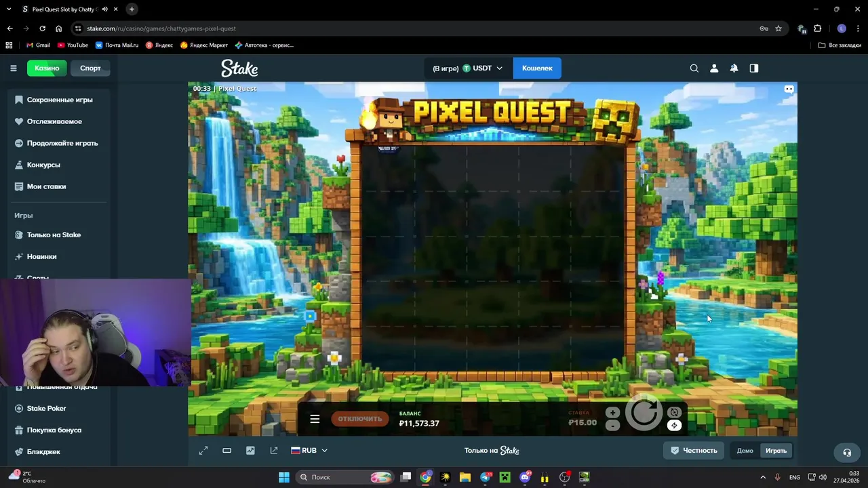
Task: Toggle turbo lightning mode
Action: click(x=674, y=426)
